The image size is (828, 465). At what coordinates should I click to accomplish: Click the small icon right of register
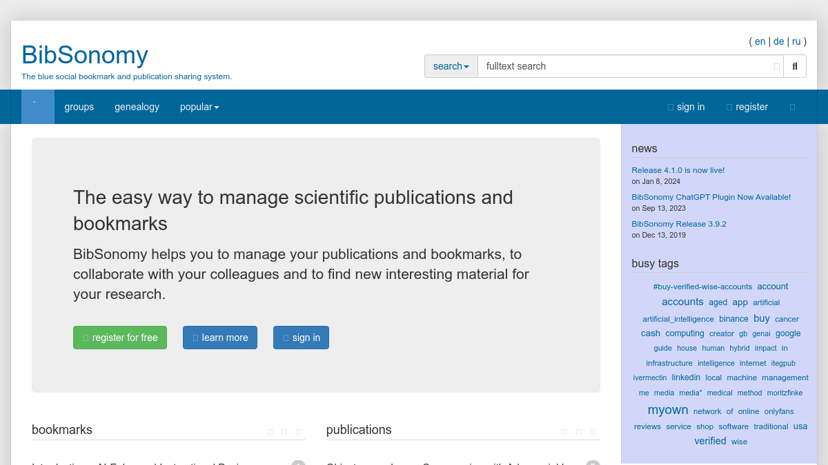(792, 107)
